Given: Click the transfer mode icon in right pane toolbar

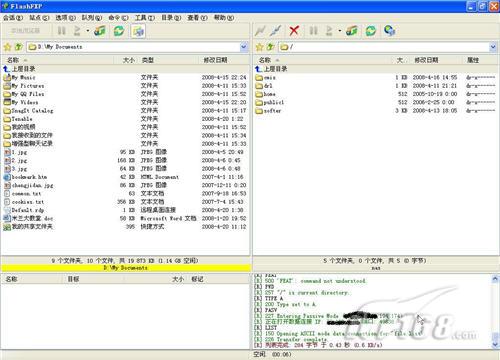Looking at the screenshot, I should click(x=352, y=31).
